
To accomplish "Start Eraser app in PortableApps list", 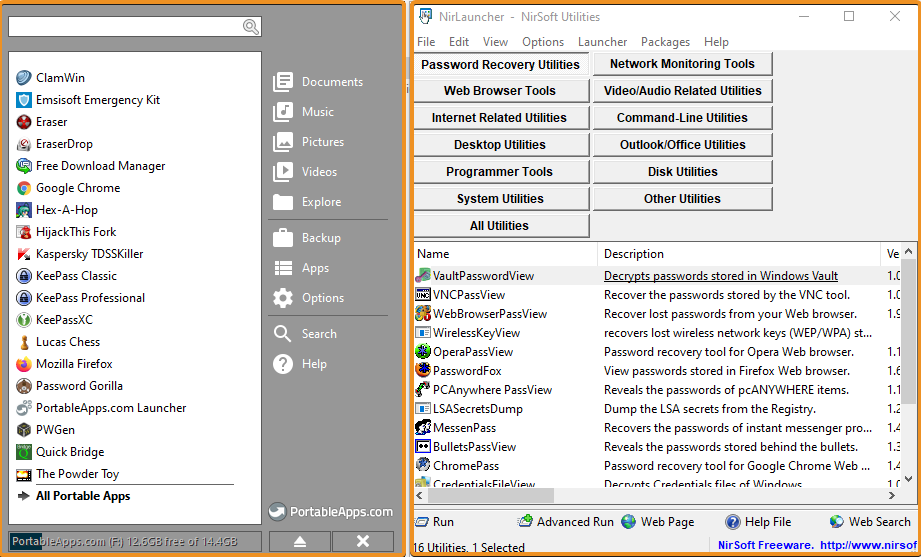I will tap(42, 122).
